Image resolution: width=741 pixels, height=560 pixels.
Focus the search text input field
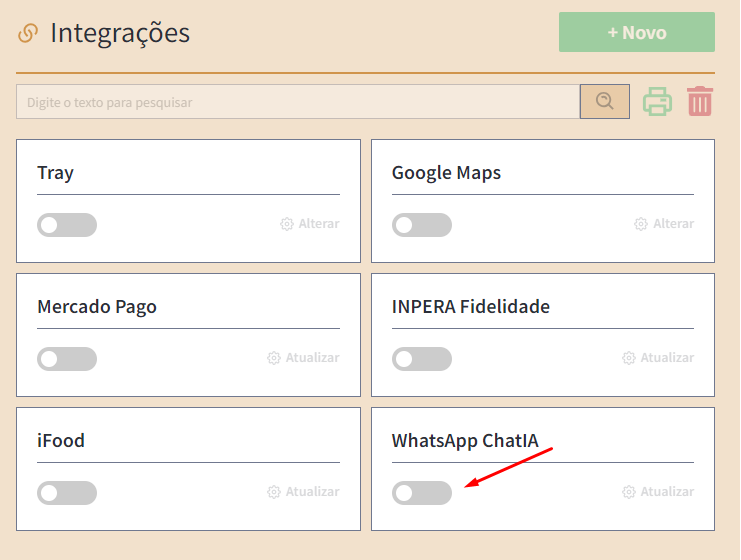click(x=298, y=102)
